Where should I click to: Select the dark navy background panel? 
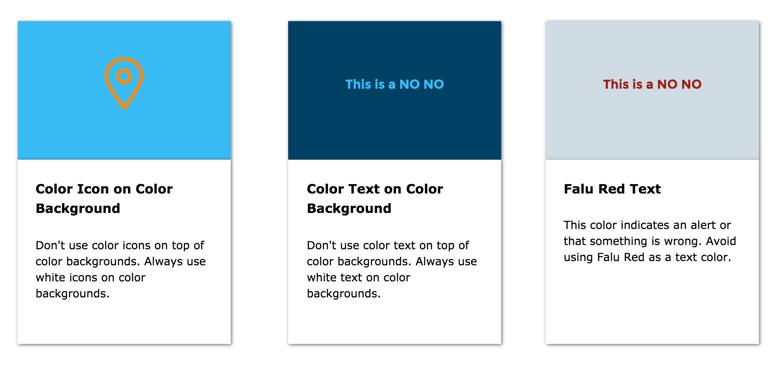click(394, 90)
